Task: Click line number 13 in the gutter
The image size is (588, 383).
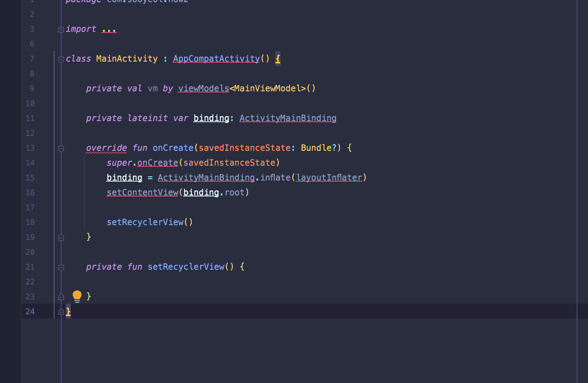Action: (30, 148)
